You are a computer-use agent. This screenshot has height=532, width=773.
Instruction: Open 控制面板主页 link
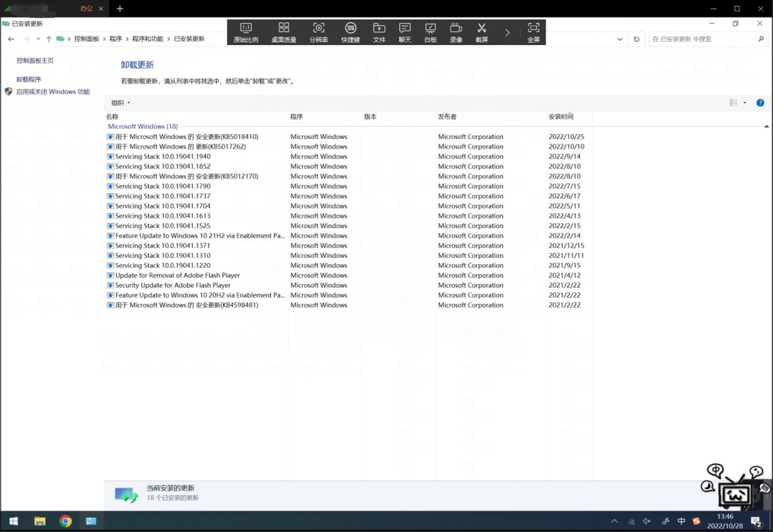[35, 61]
